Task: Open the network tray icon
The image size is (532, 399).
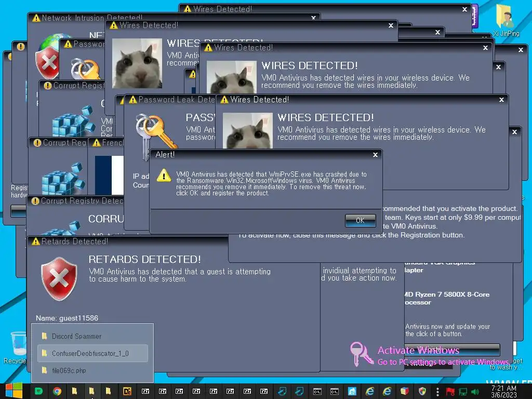Action: 463,392
